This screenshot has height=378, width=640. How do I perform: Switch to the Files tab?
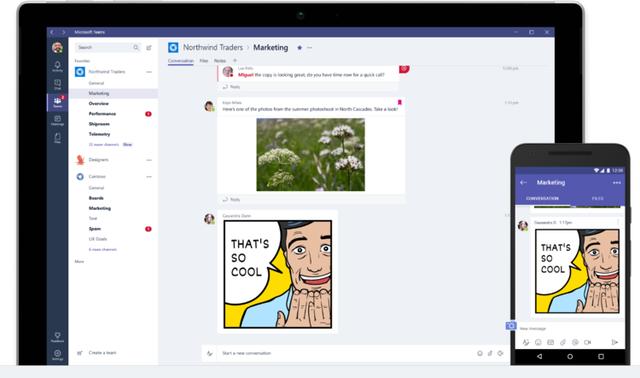pos(204,61)
